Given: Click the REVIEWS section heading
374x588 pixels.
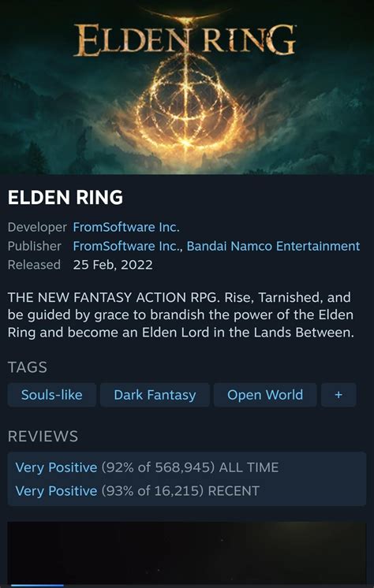Looking at the screenshot, I should (x=43, y=436).
